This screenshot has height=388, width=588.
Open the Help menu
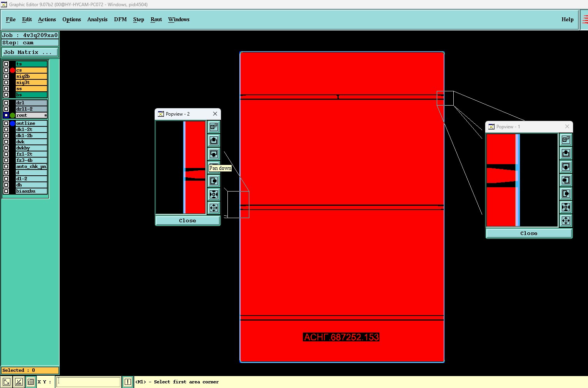(567, 19)
